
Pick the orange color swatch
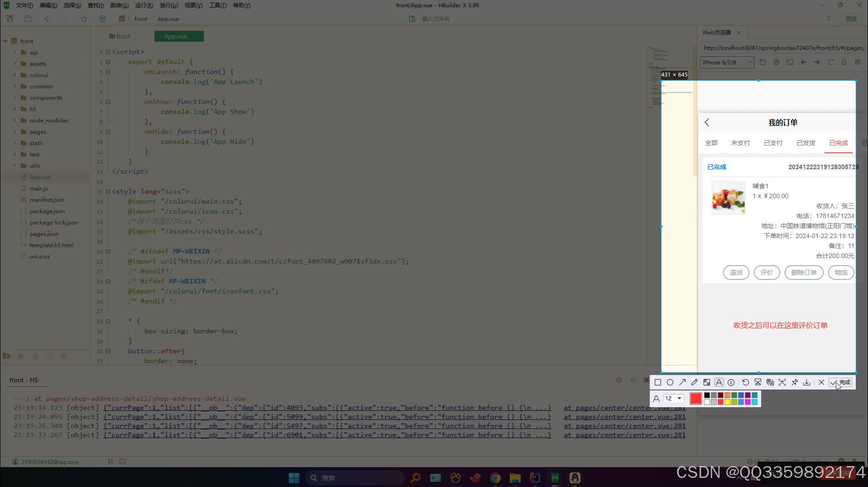(727, 395)
